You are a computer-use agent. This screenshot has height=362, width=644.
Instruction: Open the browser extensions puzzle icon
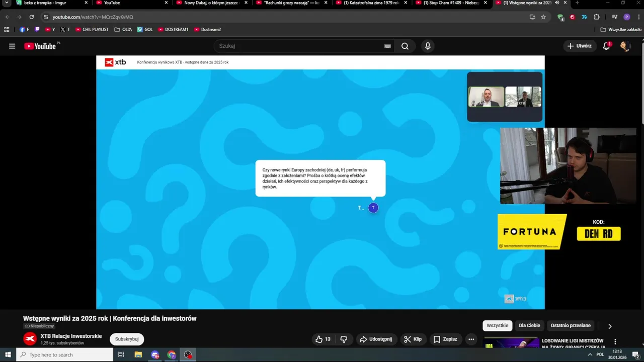[x=597, y=17]
